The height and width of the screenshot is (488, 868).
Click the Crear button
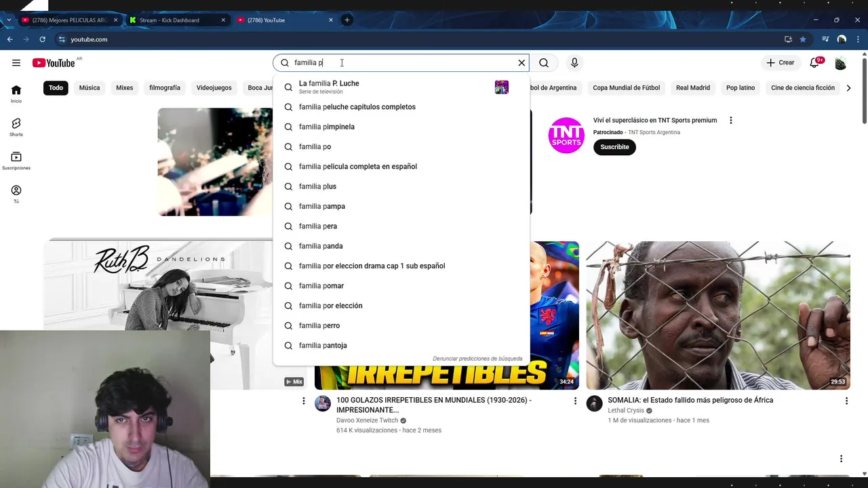point(780,63)
